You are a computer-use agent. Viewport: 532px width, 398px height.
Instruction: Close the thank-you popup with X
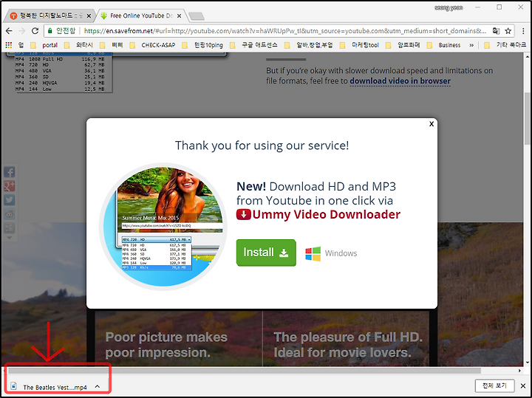[432, 124]
